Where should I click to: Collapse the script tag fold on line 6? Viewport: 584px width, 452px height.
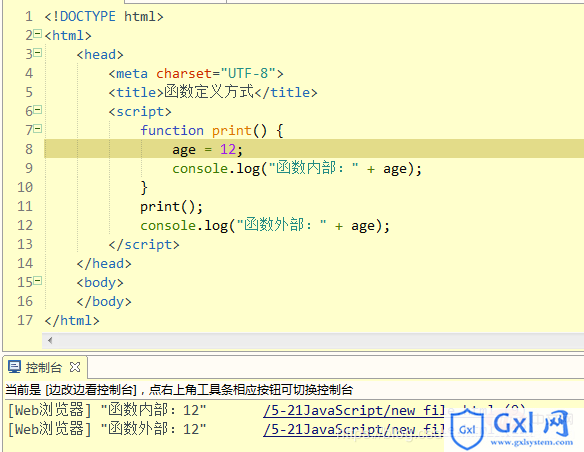point(37,110)
